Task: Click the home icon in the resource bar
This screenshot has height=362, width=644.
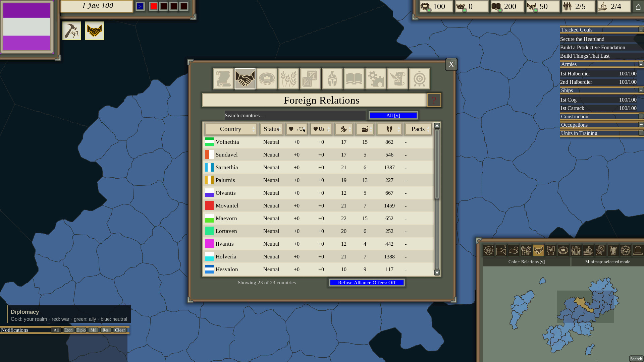Action: pos(638,6)
